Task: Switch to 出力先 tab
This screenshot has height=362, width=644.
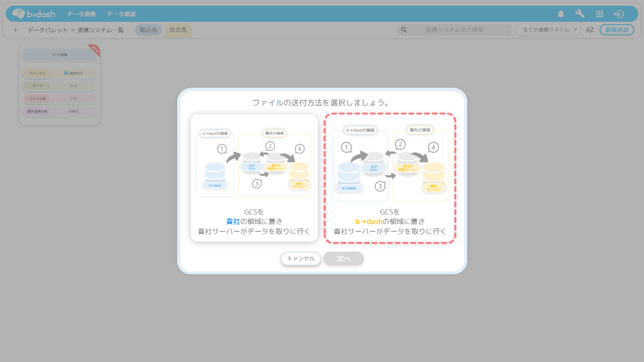Action: pyautogui.click(x=178, y=30)
